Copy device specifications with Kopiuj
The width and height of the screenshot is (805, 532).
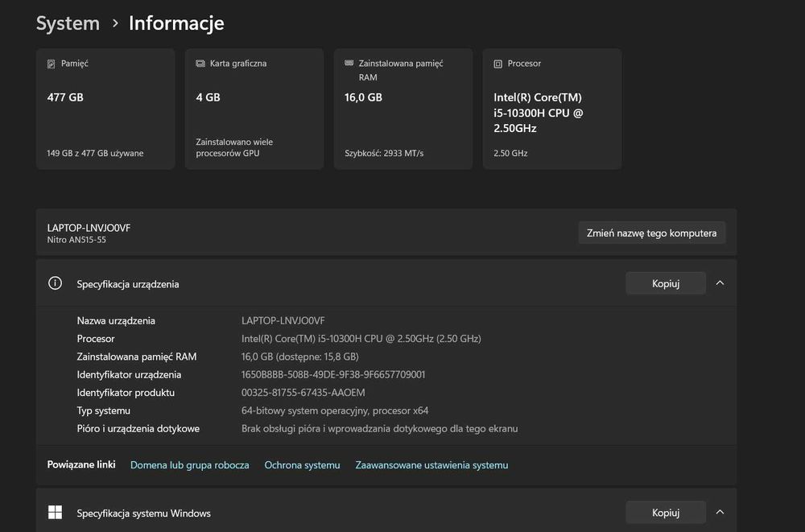666,283
